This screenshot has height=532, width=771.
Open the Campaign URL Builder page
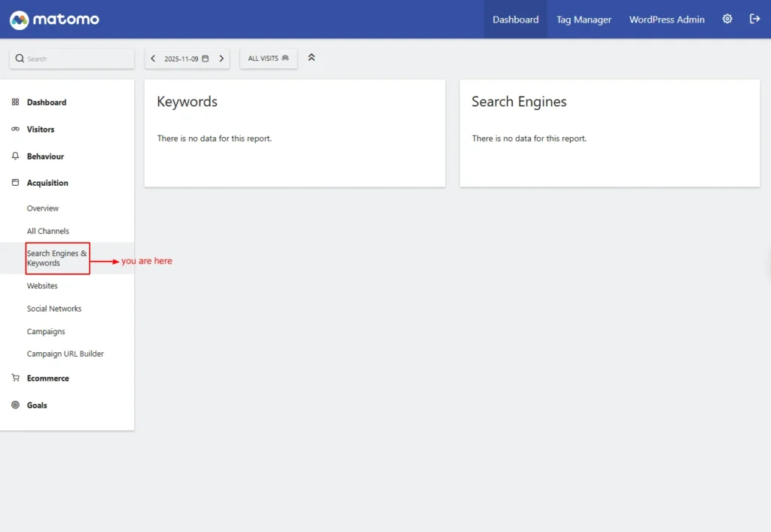pyautogui.click(x=66, y=354)
